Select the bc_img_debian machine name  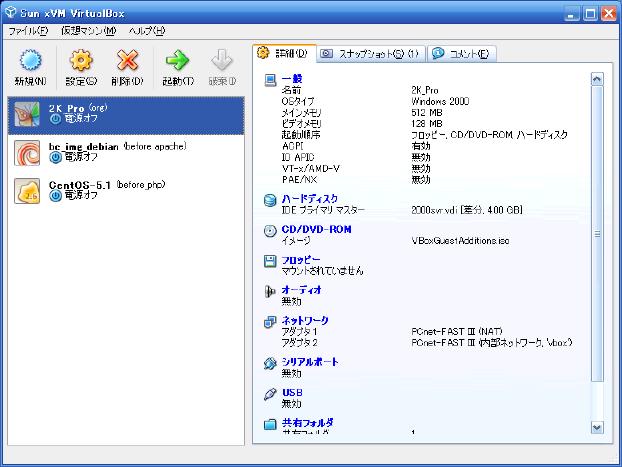tap(84, 147)
